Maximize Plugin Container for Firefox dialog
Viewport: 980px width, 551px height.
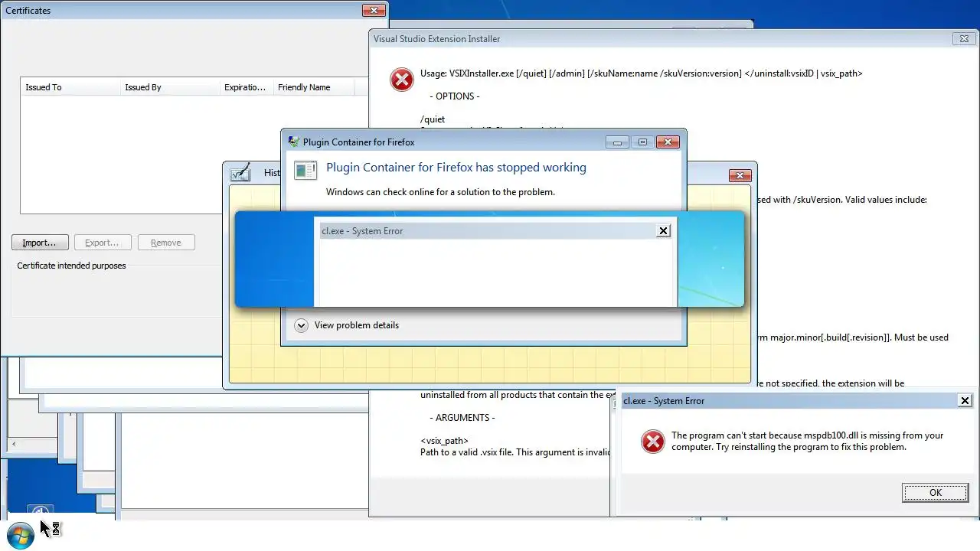click(642, 142)
